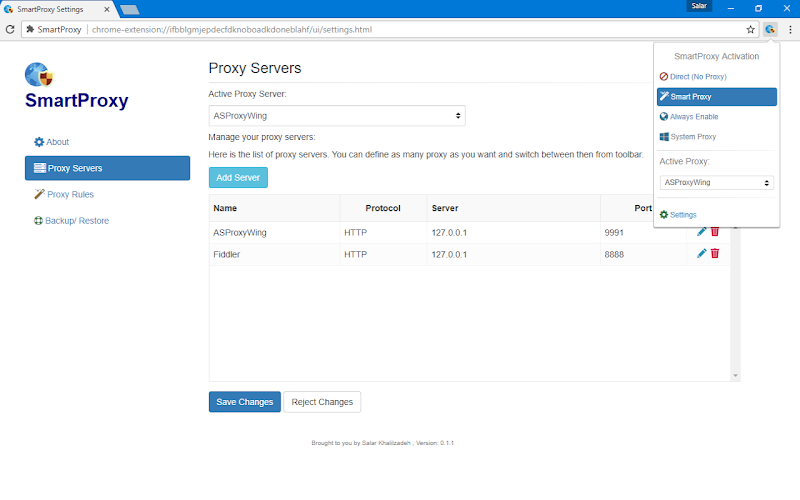Open Chrome's three-dot menu
Image resolution: width=800 pixels, height=500 pixels.
pos(790,30)
